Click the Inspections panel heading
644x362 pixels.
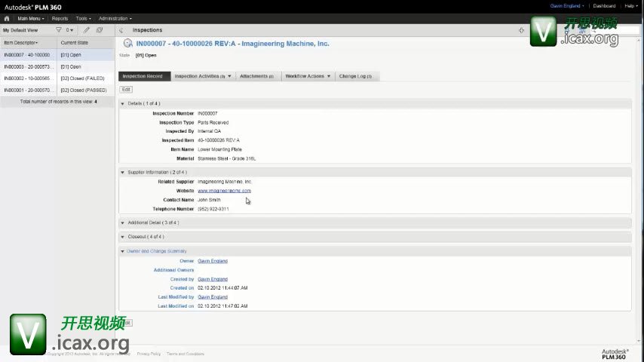click(x=148, y=30)
